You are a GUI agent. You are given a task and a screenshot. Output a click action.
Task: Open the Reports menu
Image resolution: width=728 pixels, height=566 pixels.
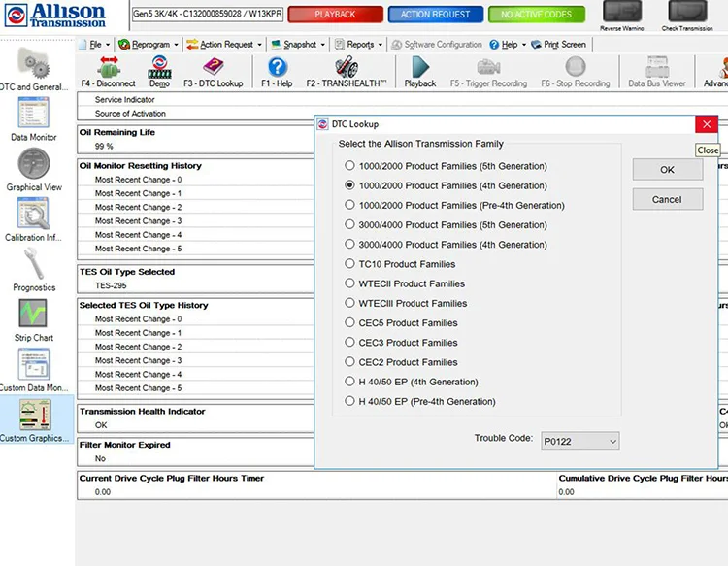(359, 45)
